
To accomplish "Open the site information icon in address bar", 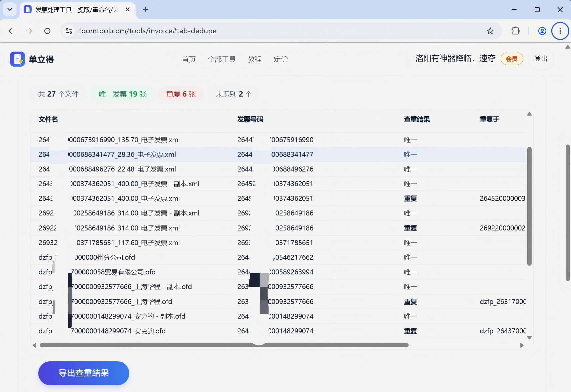I will tap(69, 31).
